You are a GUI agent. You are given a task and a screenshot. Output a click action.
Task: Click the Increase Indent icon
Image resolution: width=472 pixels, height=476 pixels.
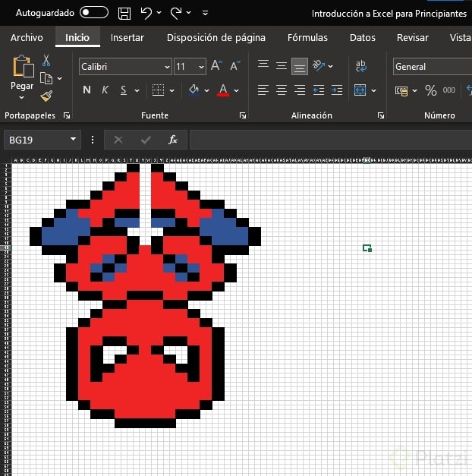tap(337, 90)
